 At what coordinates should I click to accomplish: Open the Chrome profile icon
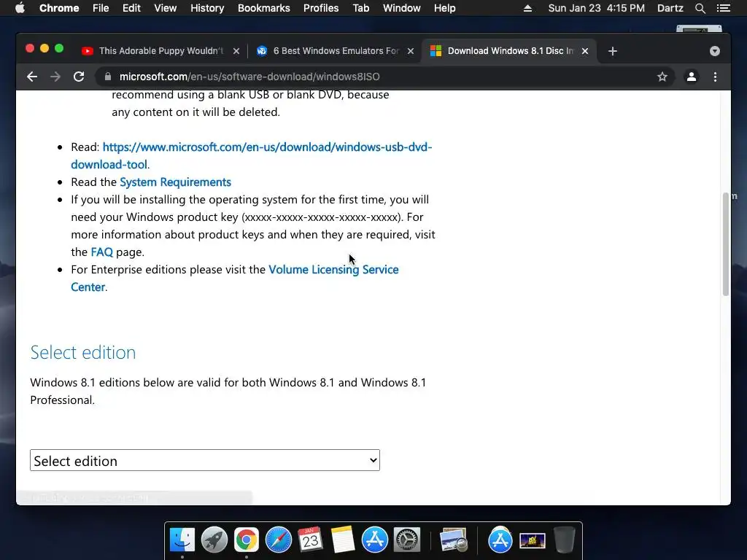tap(692, 77)
